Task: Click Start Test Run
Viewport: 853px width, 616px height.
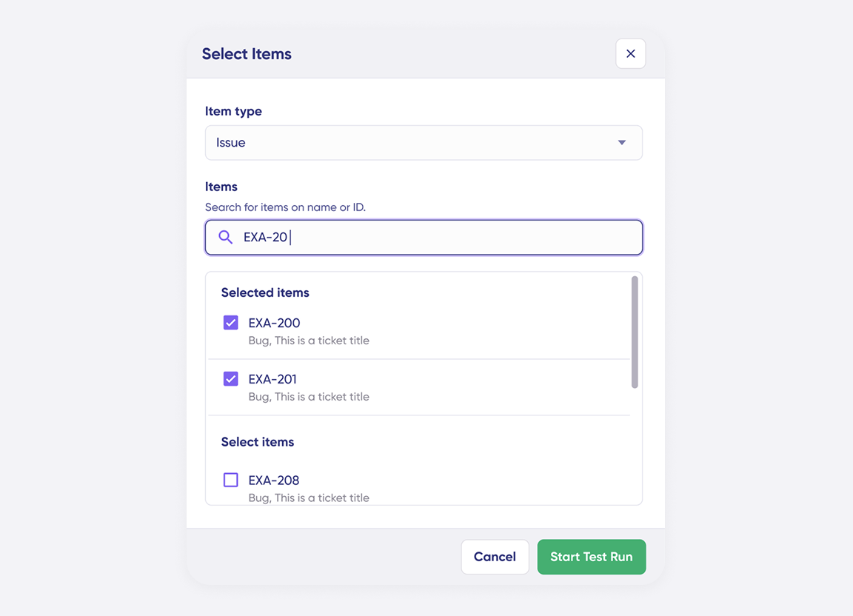Action: coord(591,557)
